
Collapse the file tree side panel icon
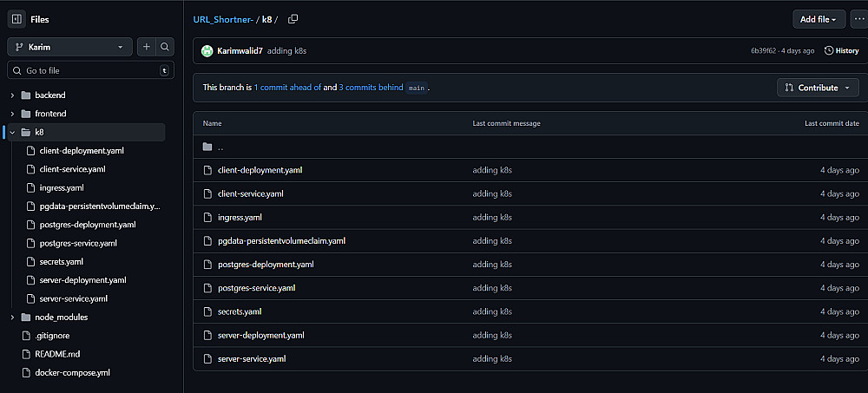coord(16,19)
